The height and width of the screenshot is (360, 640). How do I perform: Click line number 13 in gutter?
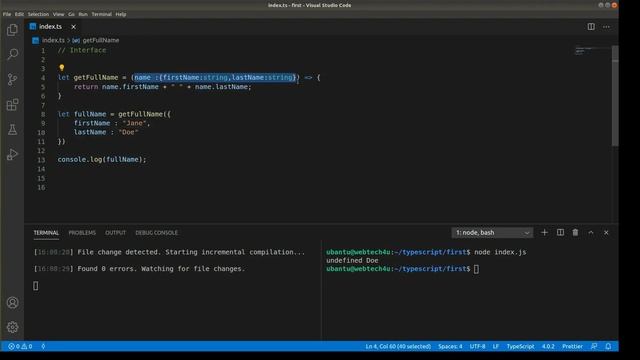click(x=41, y=160)
